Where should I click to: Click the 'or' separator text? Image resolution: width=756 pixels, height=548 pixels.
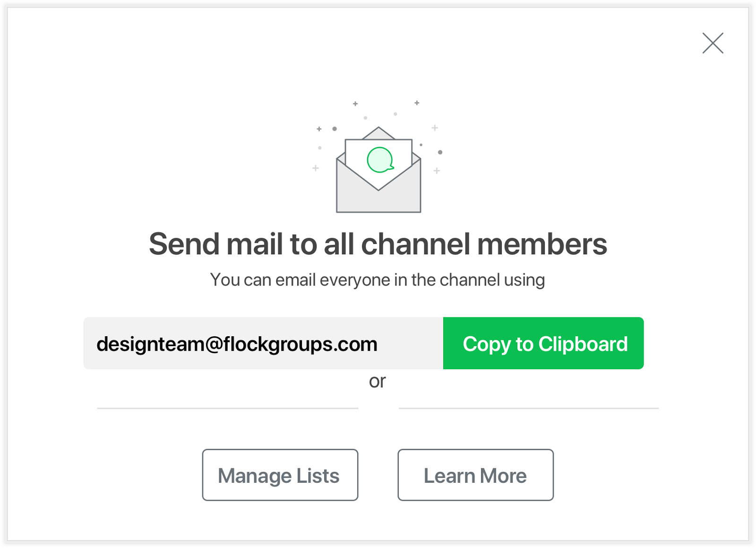[x=378, y=381]
